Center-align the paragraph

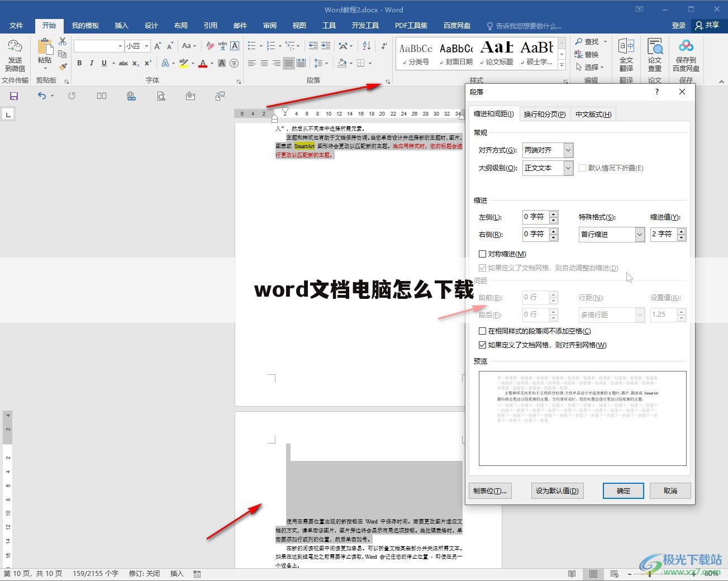[x=264, y=63]
